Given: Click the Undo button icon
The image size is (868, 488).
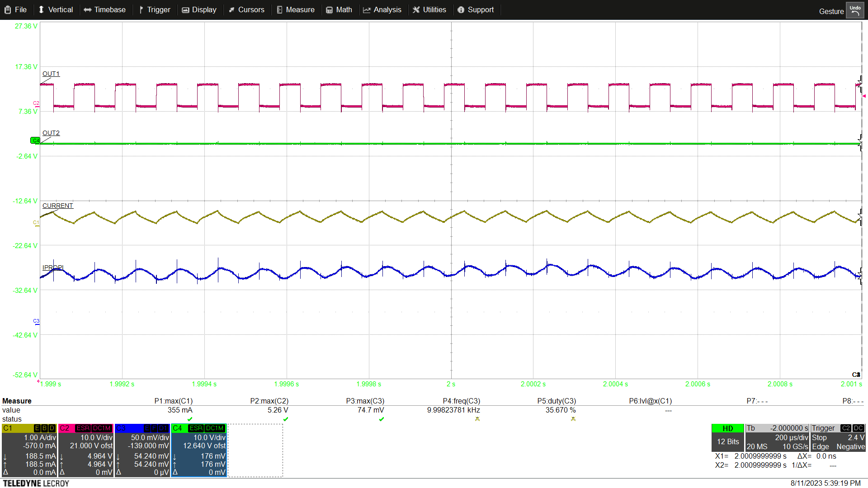Looking at the screenshot, I should 855,10.
